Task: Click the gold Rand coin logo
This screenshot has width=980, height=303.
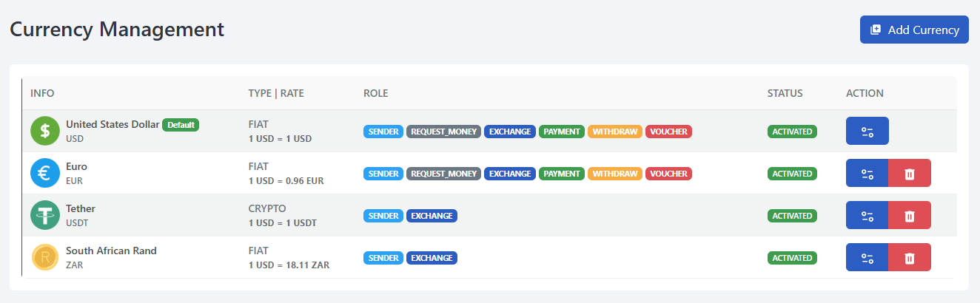Action: pyautogui.click(x=44, y=258)
